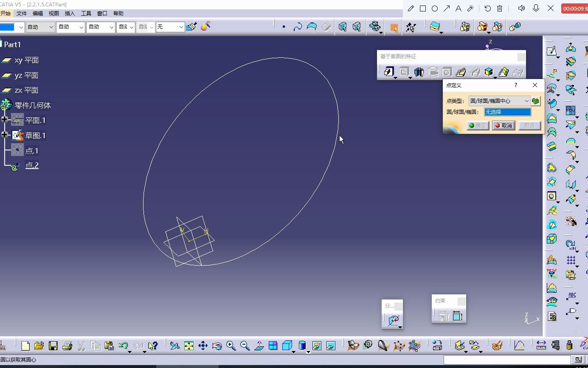
Task: Click the 预览 button
Action: 529,125
